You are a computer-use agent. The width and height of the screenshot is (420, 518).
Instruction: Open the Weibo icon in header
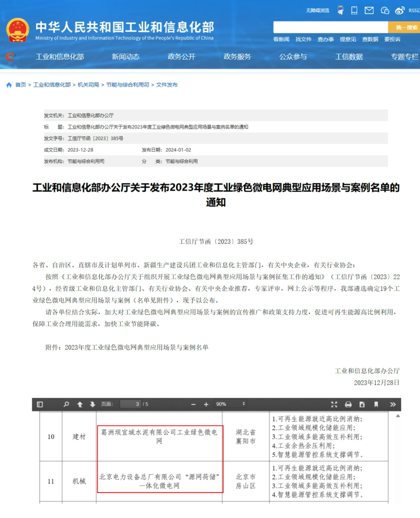pos(400,10)
